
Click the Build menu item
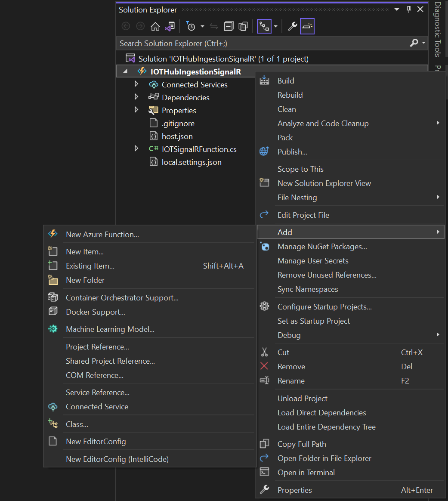(x=351, y=81)
